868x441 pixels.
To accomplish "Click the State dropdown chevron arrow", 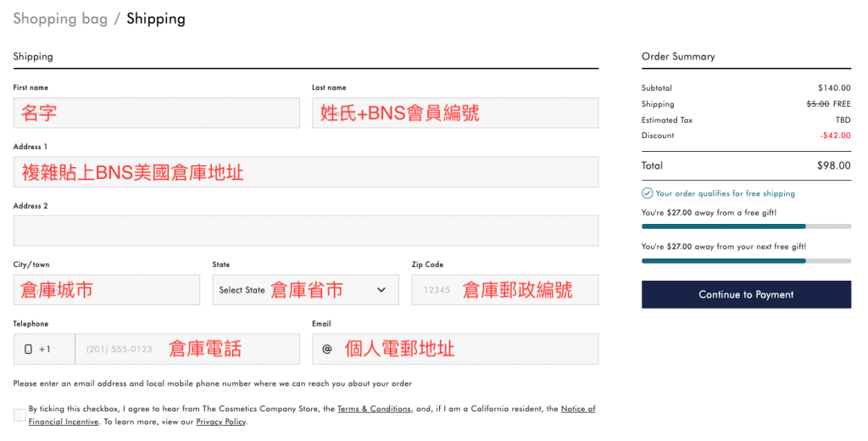I will (381, 290).
